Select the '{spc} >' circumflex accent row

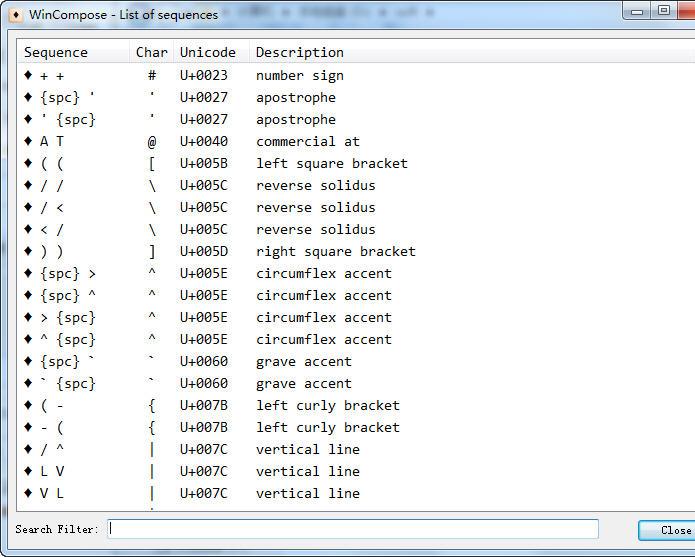tap(356, 273)
